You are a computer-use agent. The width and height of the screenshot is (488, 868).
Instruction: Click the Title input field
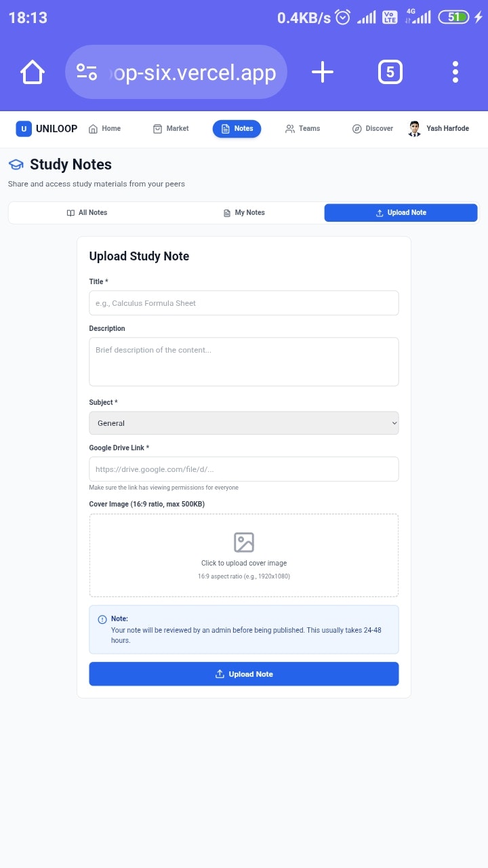point(243,302)
